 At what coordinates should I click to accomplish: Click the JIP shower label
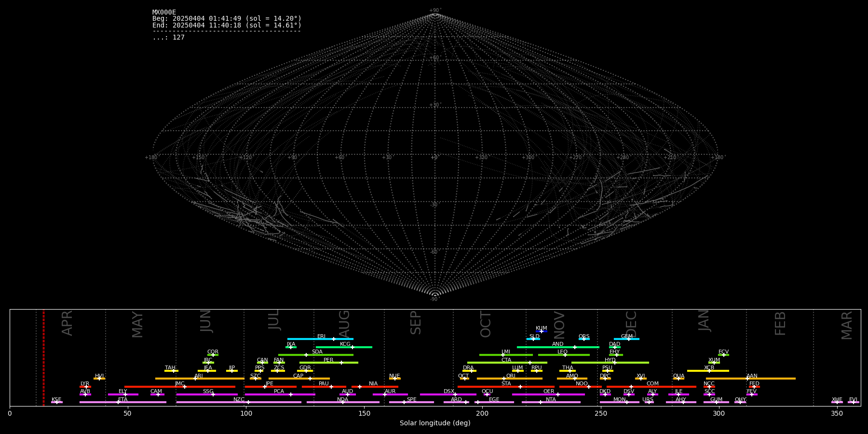232,368
